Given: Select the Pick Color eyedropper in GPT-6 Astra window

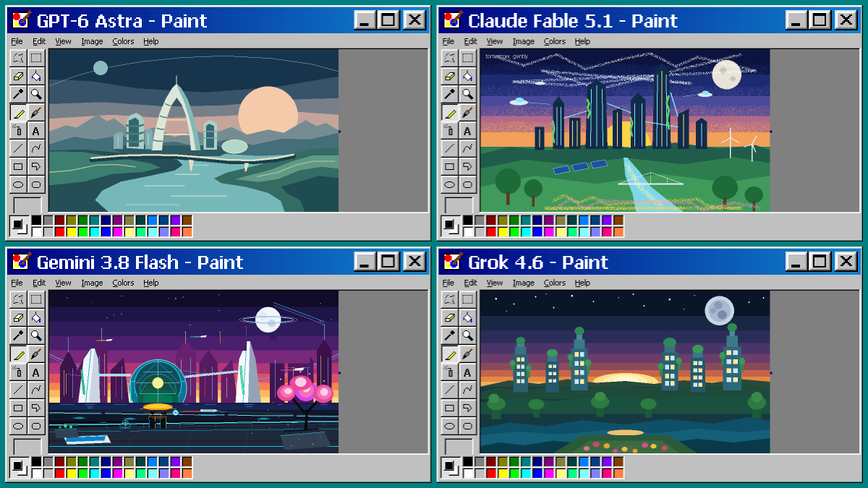Looking at the screenshot, I should (x=18, y=94).
